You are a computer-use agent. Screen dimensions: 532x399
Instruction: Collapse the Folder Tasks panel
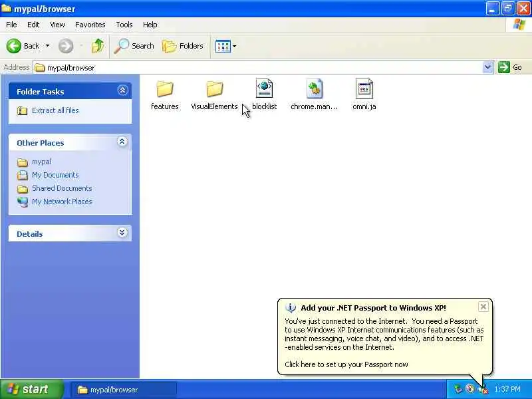[122, 90]
